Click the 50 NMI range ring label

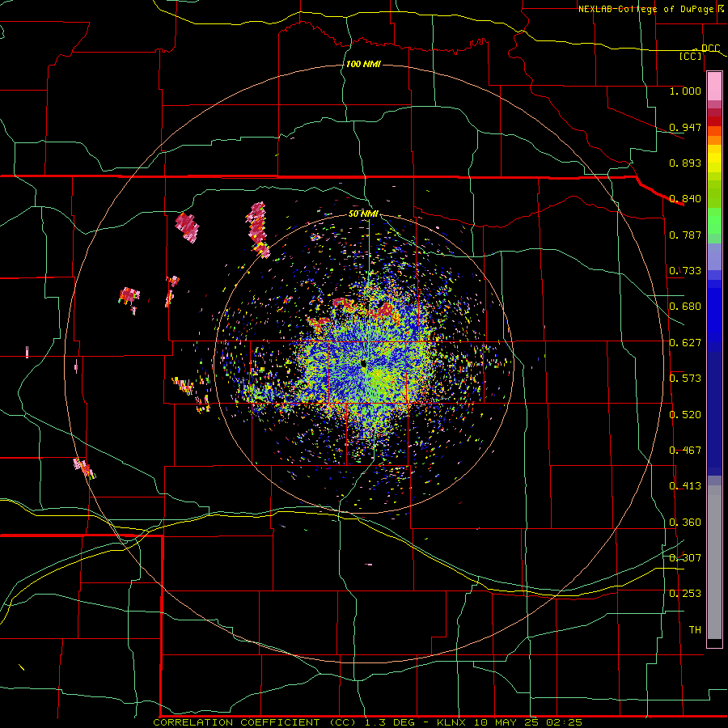coord(363,214)
